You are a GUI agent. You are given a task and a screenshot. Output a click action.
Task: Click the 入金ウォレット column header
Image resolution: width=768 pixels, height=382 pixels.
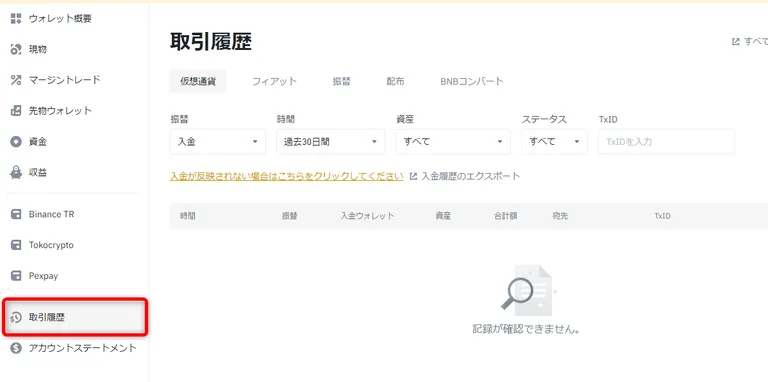(367, 216)
